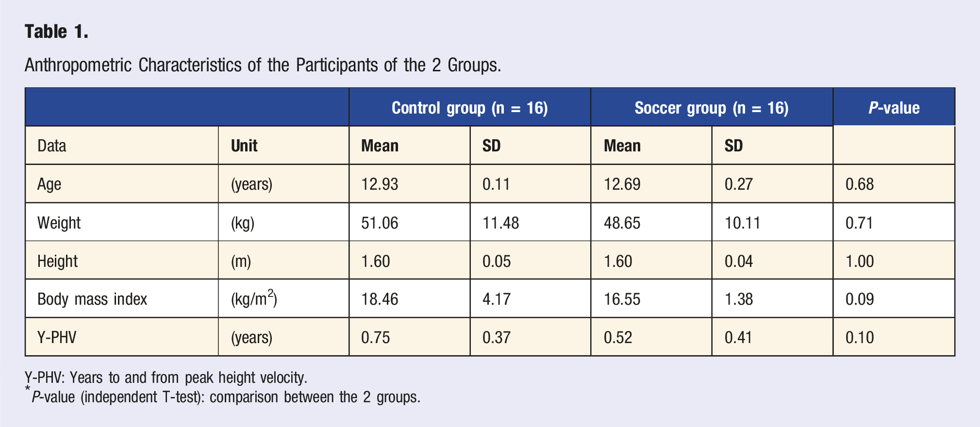Click the Y-PHV footnote definition text
This screenshot has height=427, width=980.
point(166,378)
